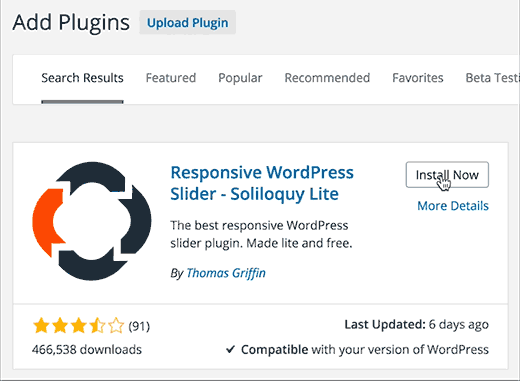Click the Last Updated 6 days ago text
The image size is (520, 381).
point(416,324)
